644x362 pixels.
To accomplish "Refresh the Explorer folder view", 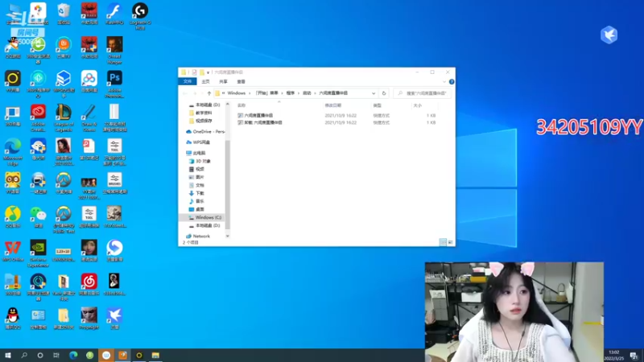I will pyautogui.click(x=384, y=93).
